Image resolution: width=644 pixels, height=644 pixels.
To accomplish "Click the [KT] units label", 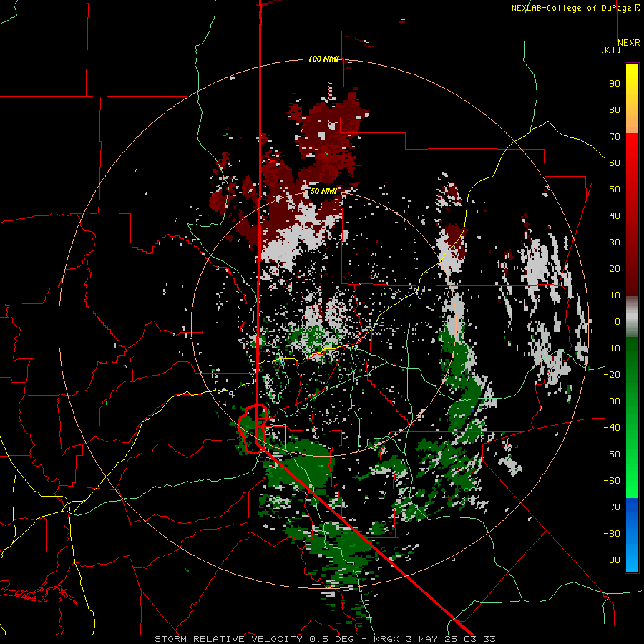I will (610, 49).
